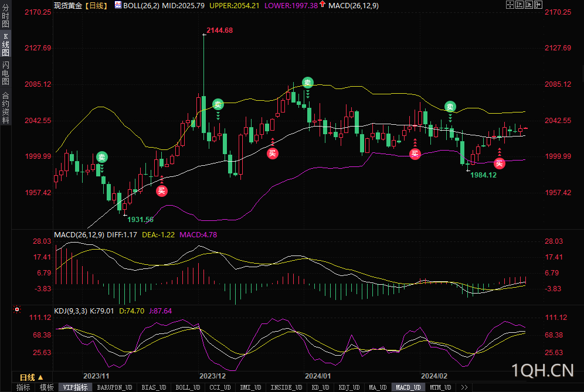This screenshot has height=392, width=584.
Task: Switch indicator to KD_UD
Action: pos(320,387)
